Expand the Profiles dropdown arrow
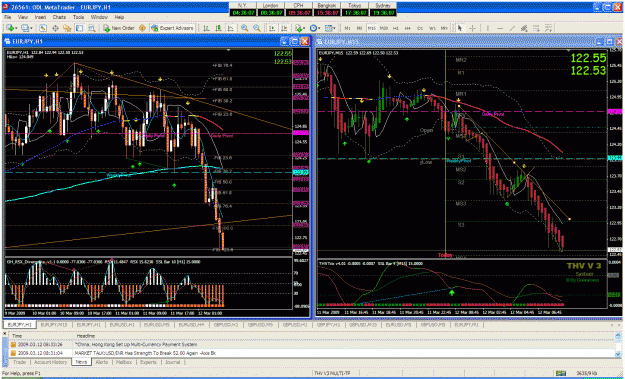Screen dimensions: 625x379 click(x=31, y=28)
